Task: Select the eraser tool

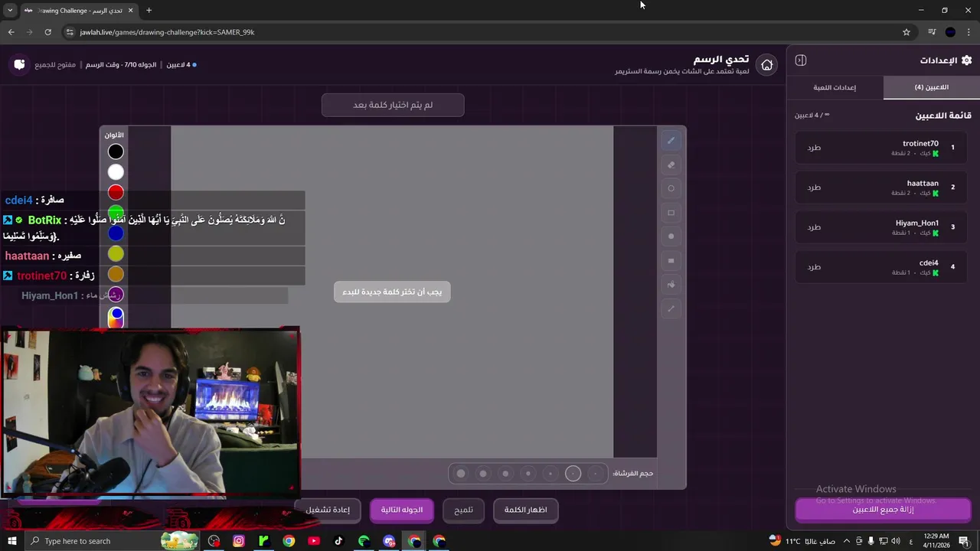Action: (671, 165)
